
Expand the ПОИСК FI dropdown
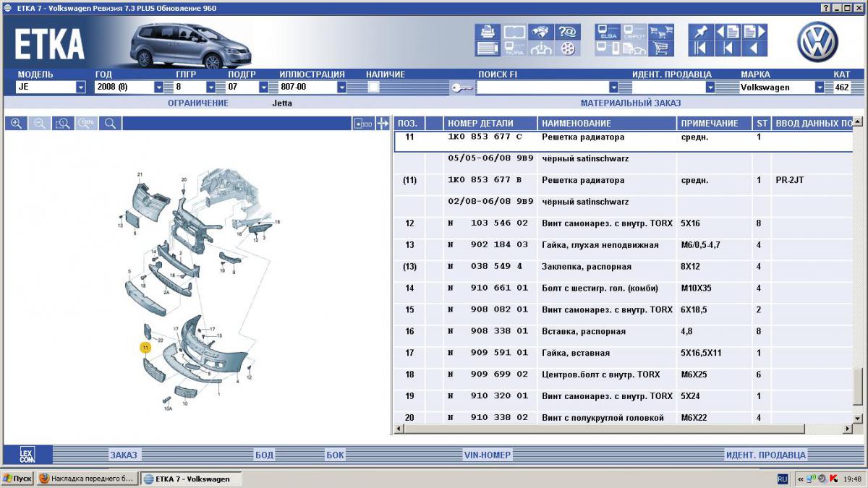pyautogui.click(x=614, y=87)
